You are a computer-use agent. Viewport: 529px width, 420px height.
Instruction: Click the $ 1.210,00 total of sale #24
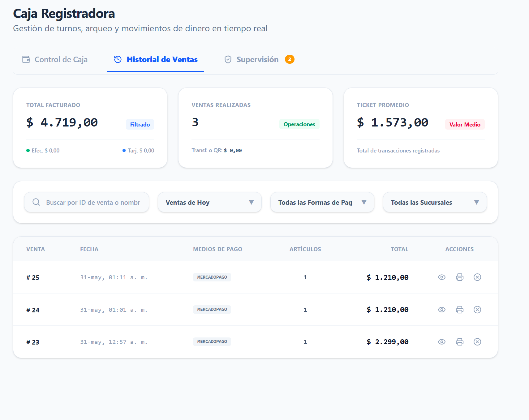(x=388, y=310)
